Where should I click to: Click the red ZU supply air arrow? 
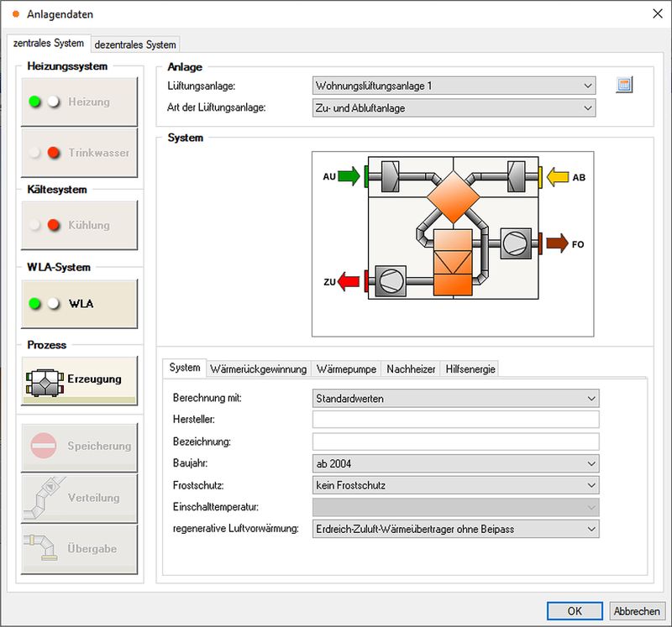[349, 281]
